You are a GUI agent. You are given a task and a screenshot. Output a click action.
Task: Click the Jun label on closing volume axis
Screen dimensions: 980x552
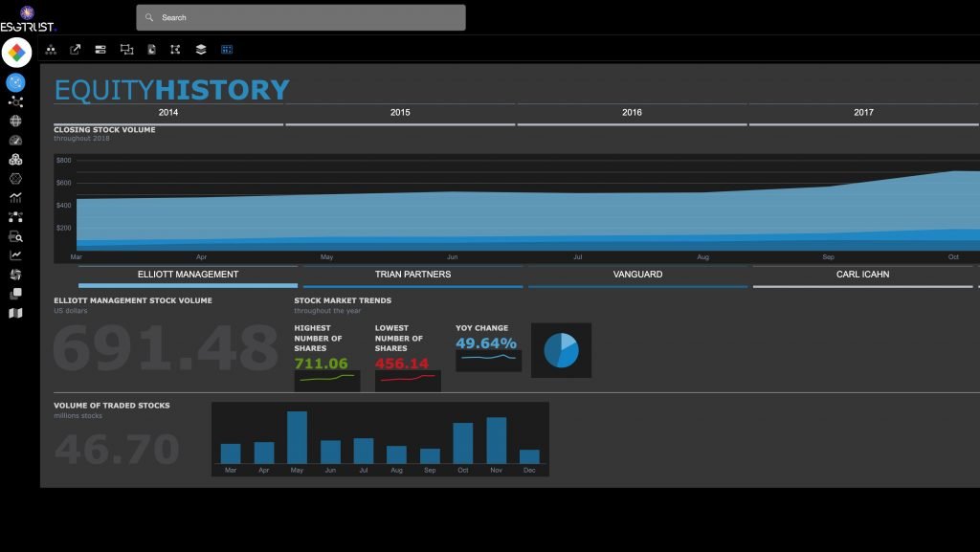pyautogui.click(x=453, y=256)
